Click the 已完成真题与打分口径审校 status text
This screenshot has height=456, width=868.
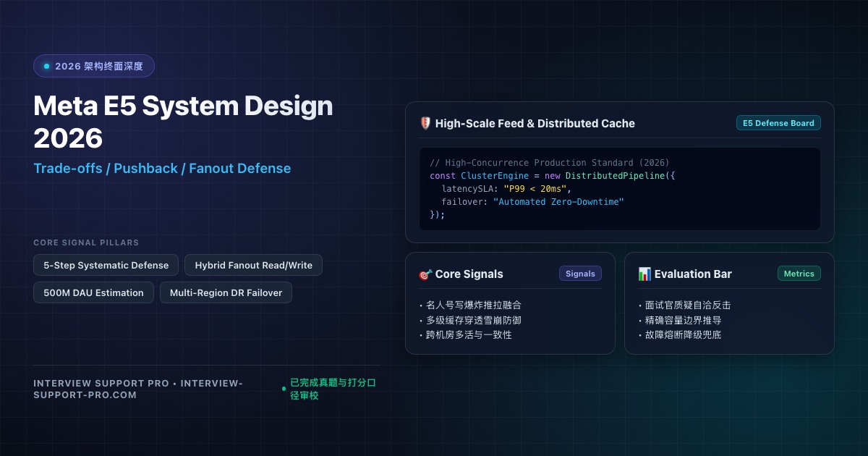point(333,389)
